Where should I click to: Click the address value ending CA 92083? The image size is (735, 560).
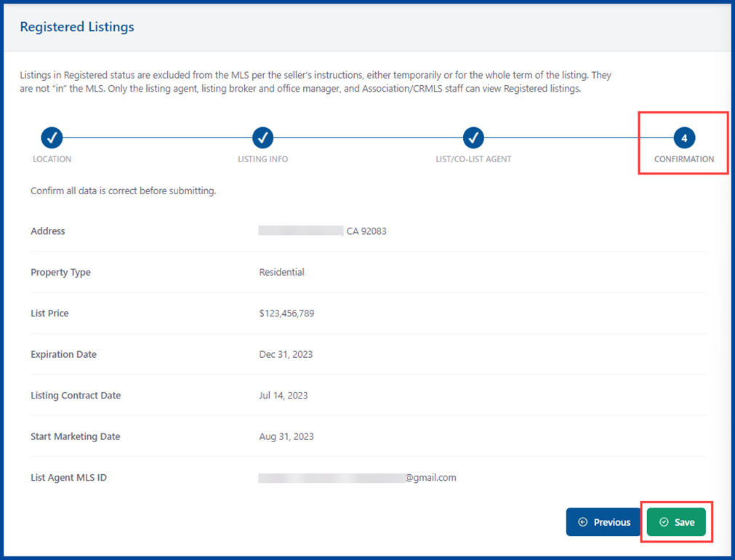(323, 231)
